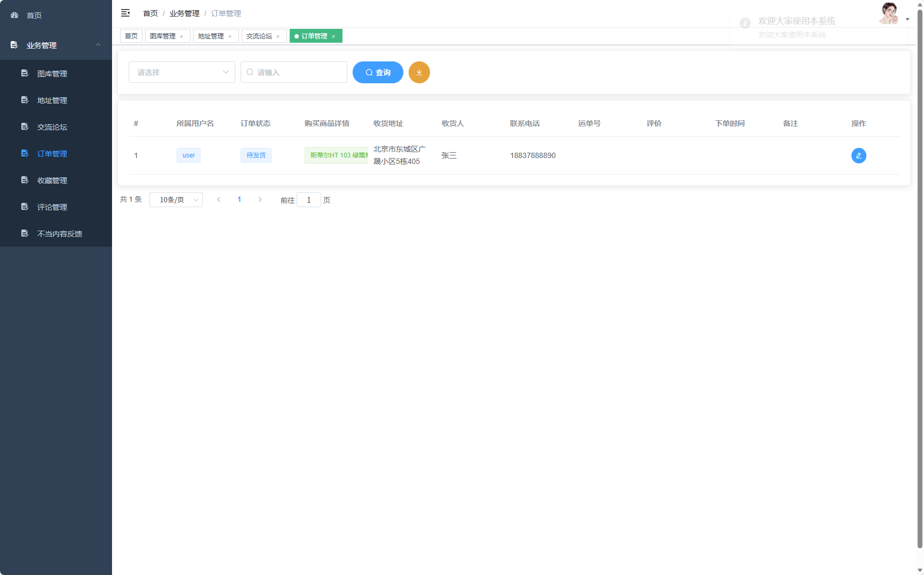Click the user avatar picture

(889, 14)
